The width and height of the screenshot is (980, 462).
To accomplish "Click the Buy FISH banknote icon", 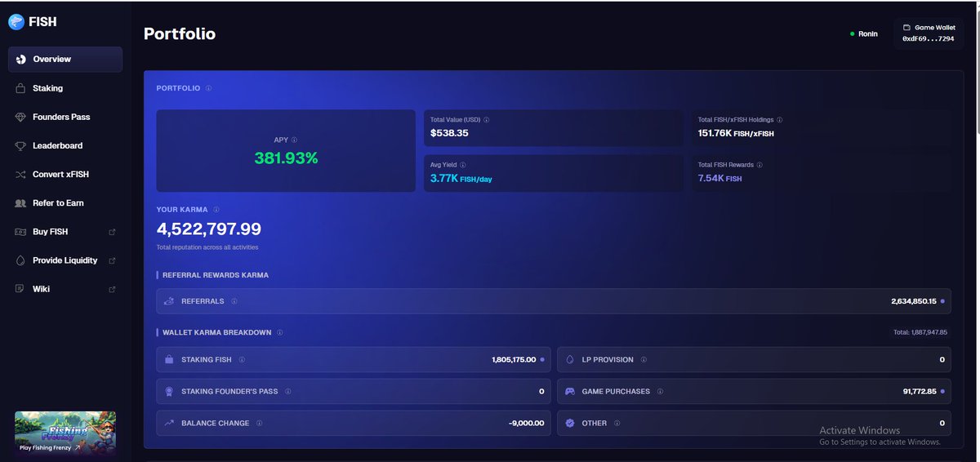I will pos(20,232).
